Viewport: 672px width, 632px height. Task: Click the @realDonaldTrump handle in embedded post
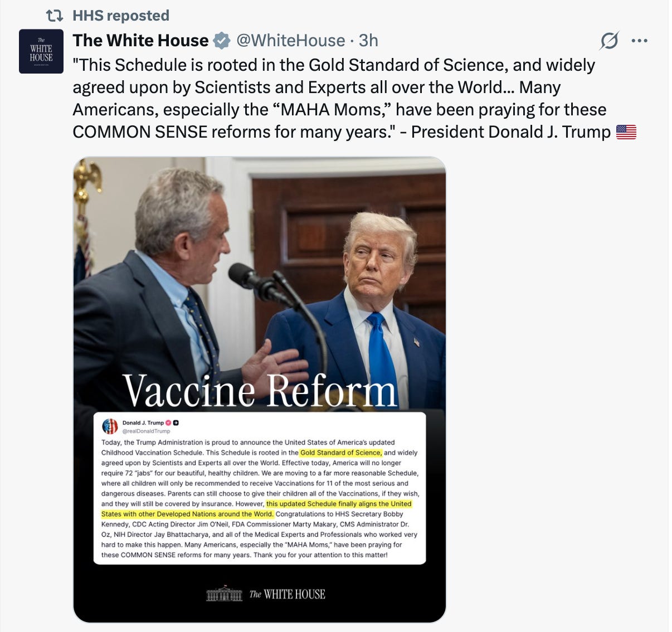[146, 431]
